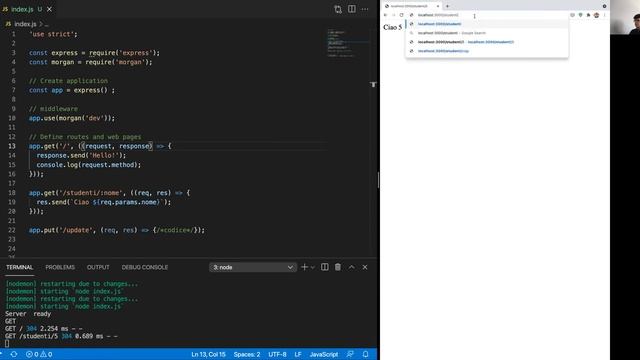Open editor More Actions ellipsis menu
The image size is (640, 360).
pos(365,9)
